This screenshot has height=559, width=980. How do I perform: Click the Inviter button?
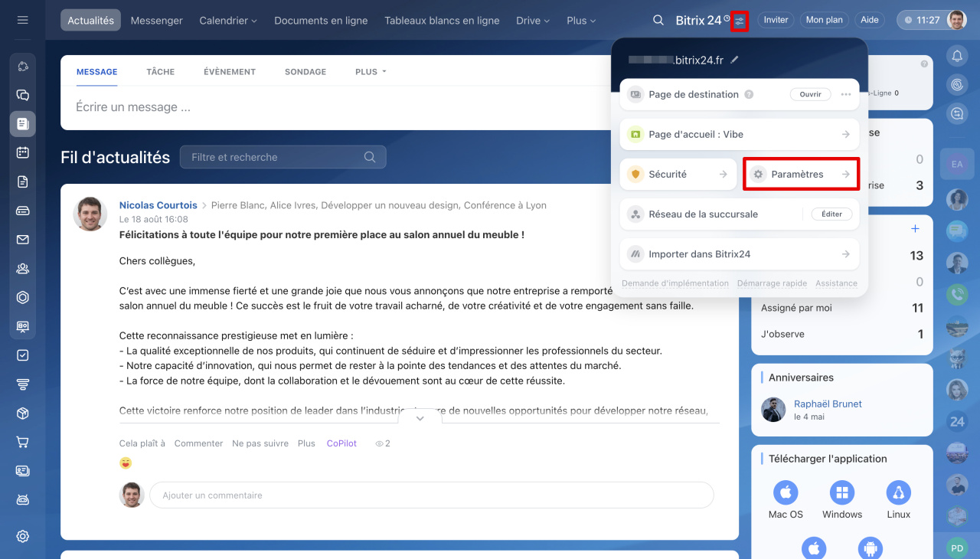pyautogui.click(x=776, y=20)
